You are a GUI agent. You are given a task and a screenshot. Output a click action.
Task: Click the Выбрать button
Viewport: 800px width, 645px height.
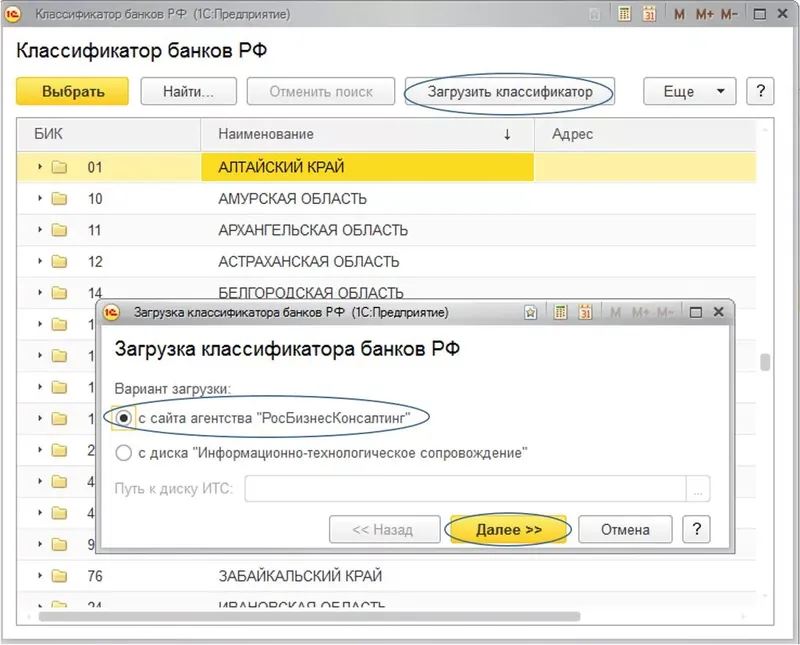72,91
